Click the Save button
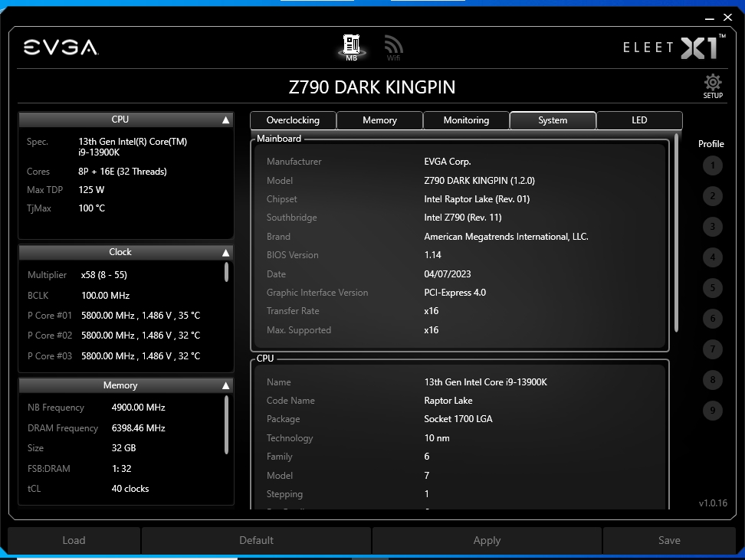 669,540
